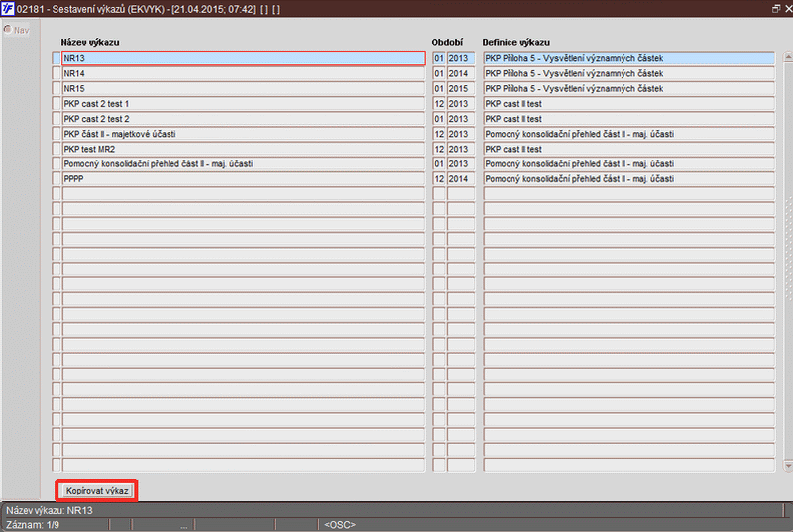
Task: Tick the checkbox beside PPPP
Action: tap(57, 179)
